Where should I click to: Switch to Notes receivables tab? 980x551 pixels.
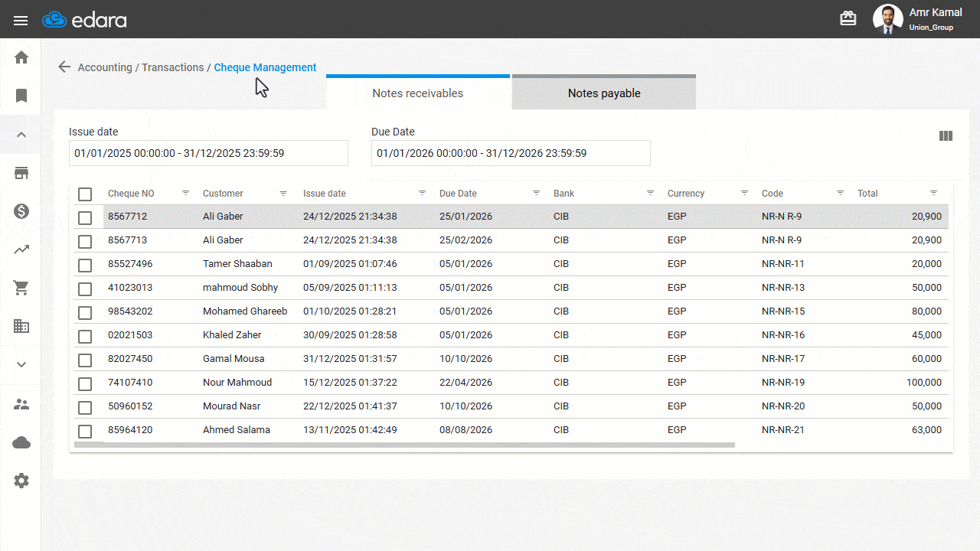[418, 93]
